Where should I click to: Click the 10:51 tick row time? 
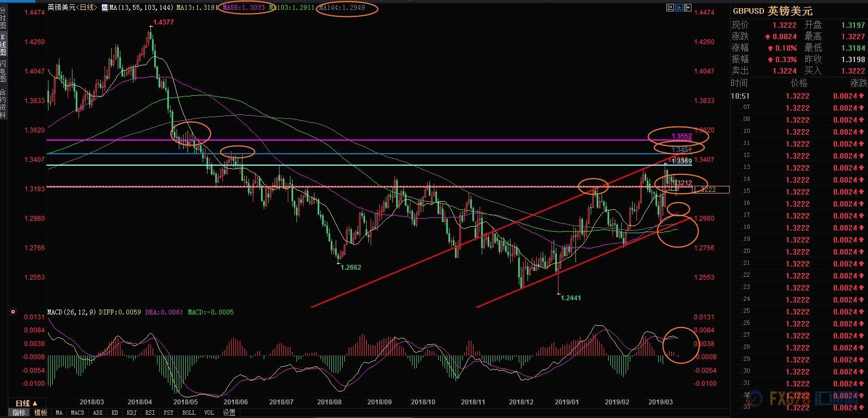(740, 96)
